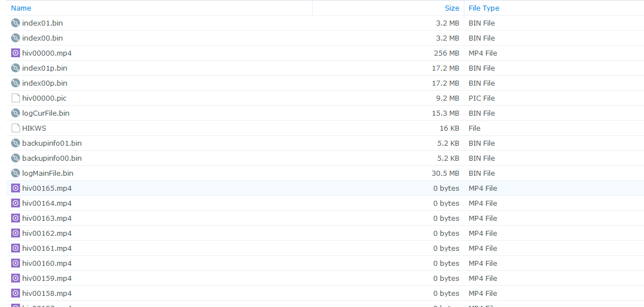644x307 pixels.
Task: Select the hiv00163.mp4 file name
Action: (x=47, y=219)
